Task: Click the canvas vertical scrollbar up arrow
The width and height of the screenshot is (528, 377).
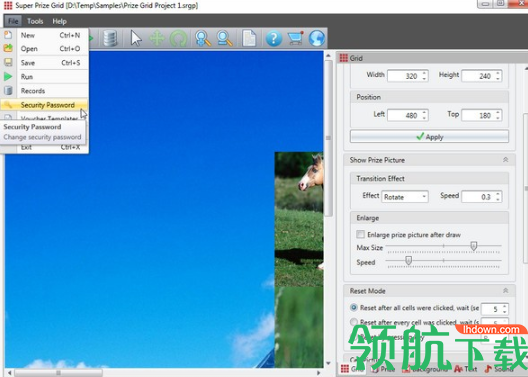Action: [328, 55]
